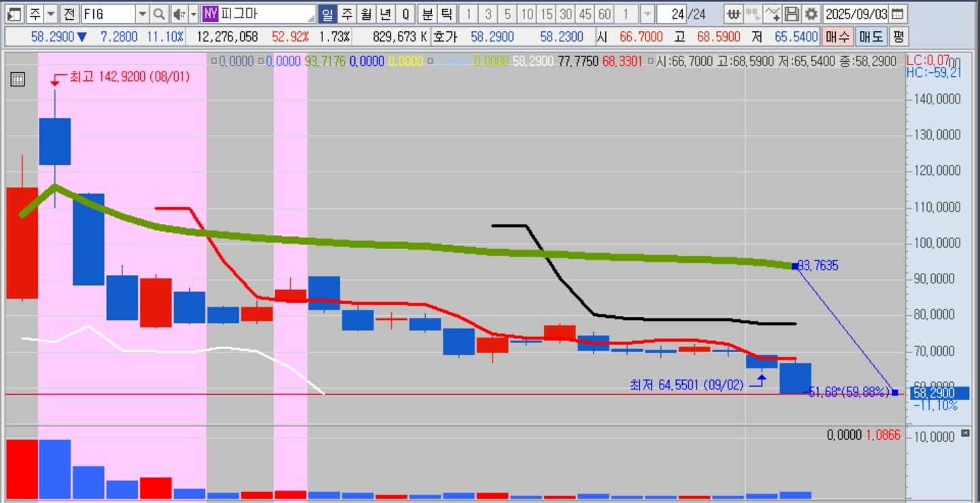Click the 1.0866 volume legend value

883,435
